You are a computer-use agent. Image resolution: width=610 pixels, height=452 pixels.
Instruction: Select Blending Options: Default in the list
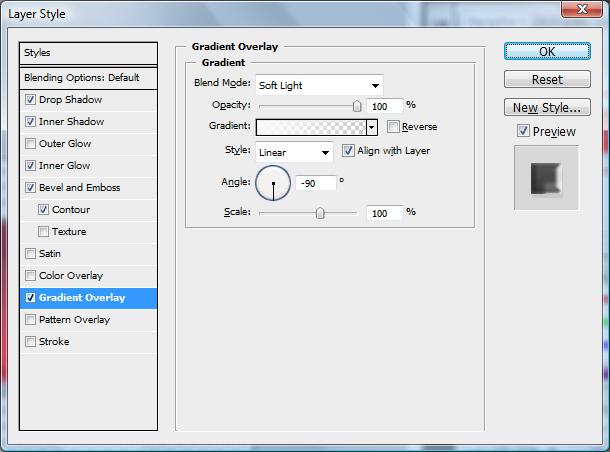(89, 78)
